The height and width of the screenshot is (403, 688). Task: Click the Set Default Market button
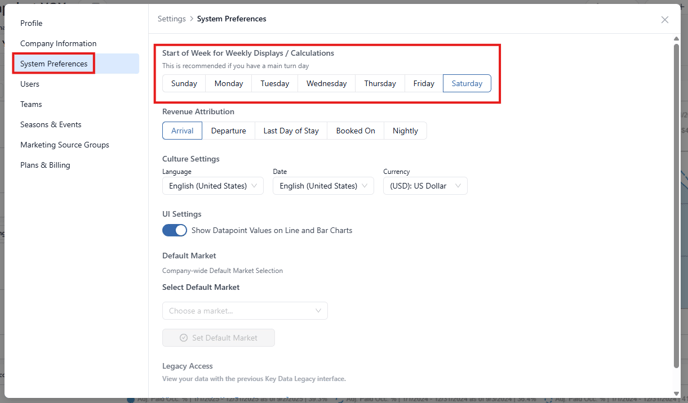pos(219,338)
